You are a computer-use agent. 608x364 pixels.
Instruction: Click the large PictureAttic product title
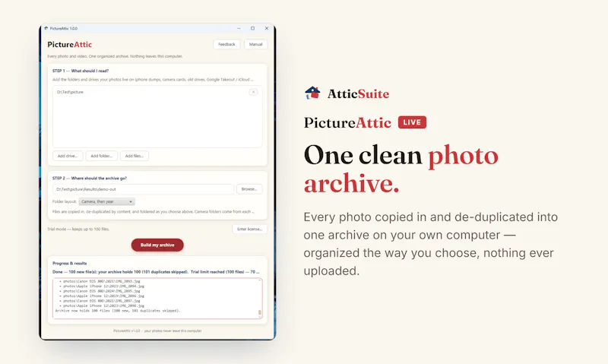[347, 122]
